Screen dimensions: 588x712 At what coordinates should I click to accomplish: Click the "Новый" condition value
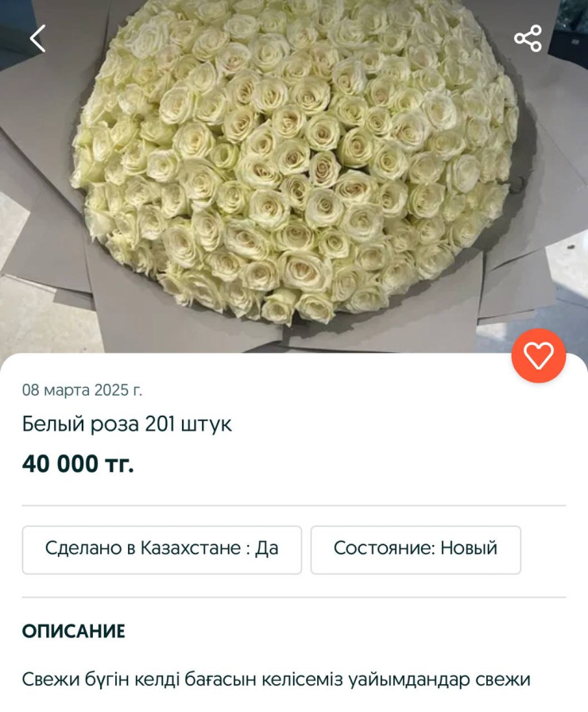click(469, 548)
